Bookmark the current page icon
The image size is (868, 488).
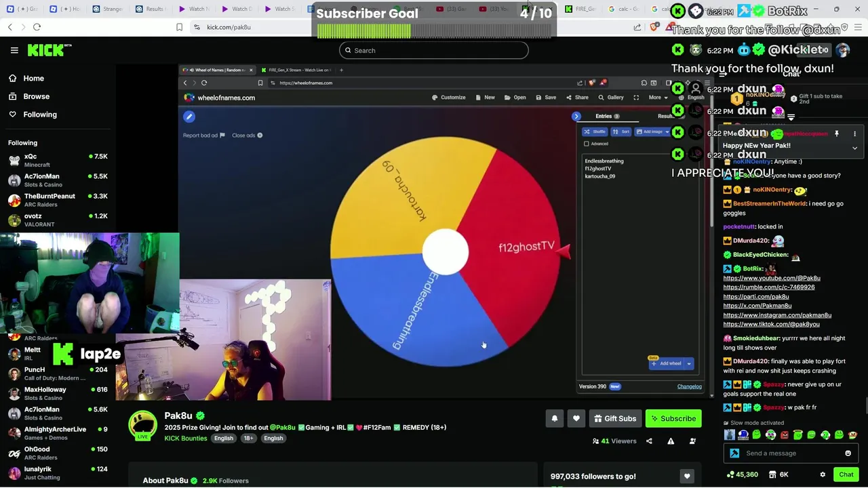click(x=179, y=27)
